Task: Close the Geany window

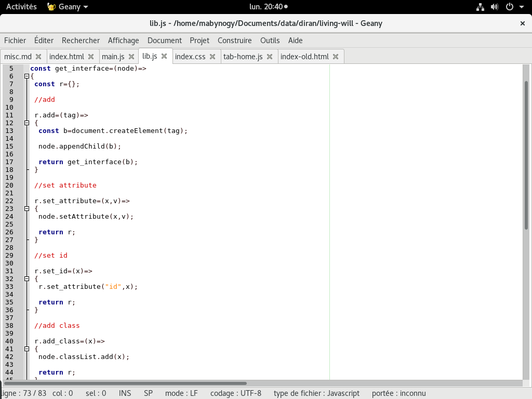Action: [523, 23]
